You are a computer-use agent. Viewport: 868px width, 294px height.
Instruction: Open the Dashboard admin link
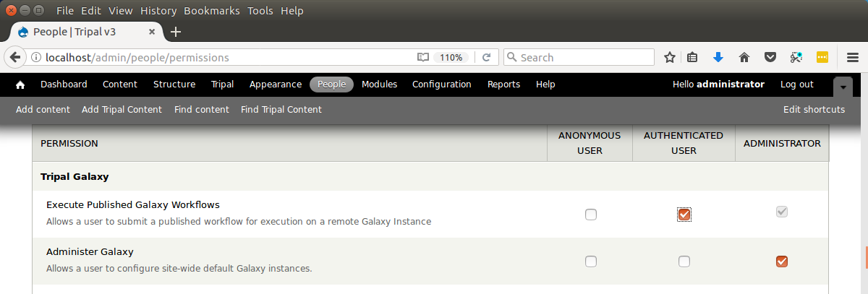pyautogui.click(x=64, y=85)
